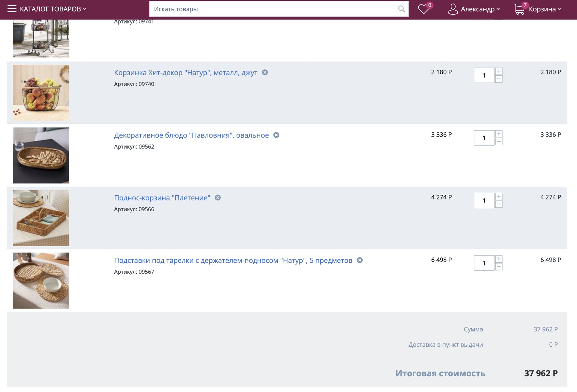Image resolution: width=577 pixels, height=392 pixels.
Task: Click the Александр user profile icon
Action: pyautogui.click(x=453, y=9)
